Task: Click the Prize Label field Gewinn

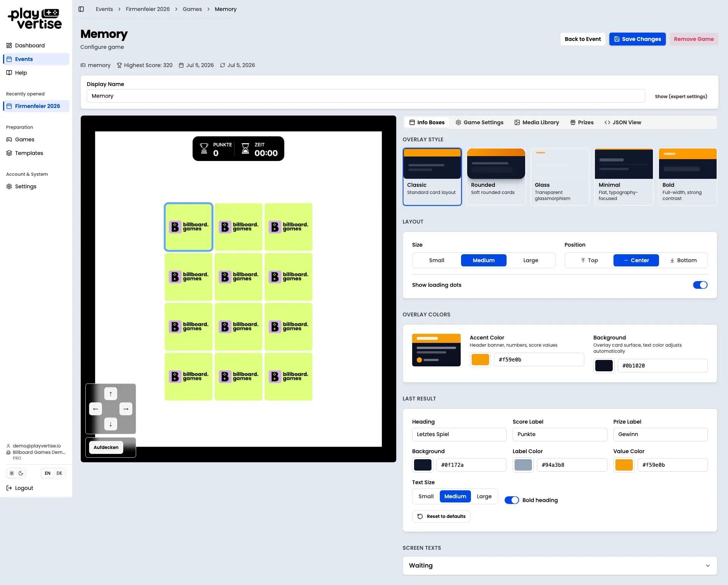Action: (x=661, y=435)
